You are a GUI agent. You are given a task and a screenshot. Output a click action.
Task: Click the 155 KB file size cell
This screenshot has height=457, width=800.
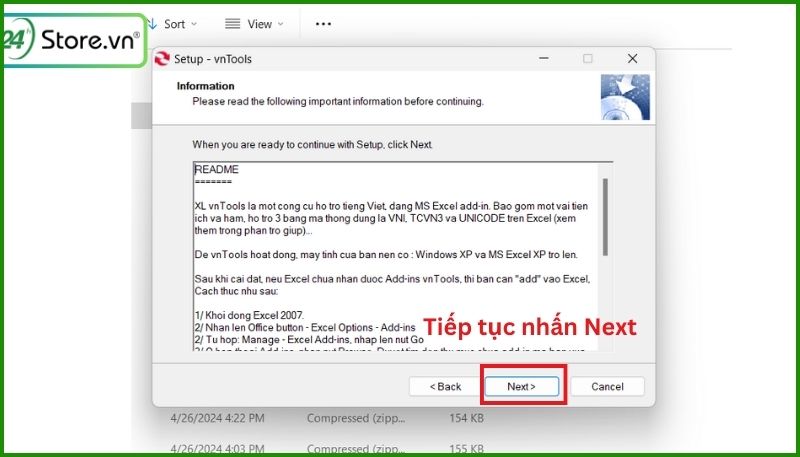click(466, 449)
